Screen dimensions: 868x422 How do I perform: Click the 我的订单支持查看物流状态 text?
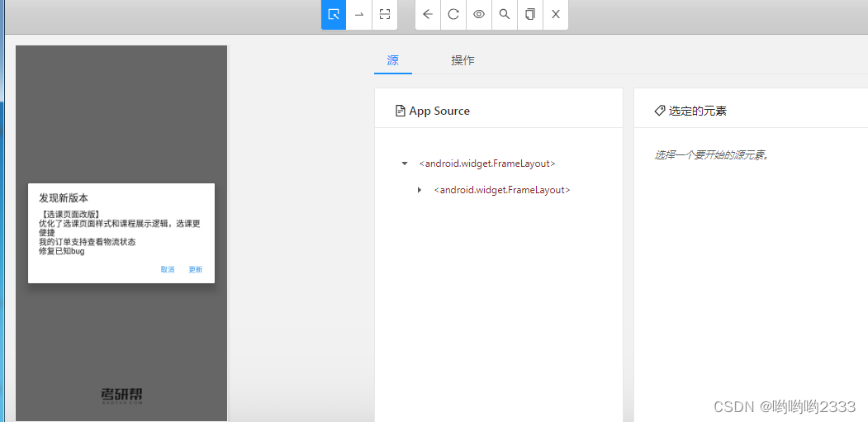(88, 242)
